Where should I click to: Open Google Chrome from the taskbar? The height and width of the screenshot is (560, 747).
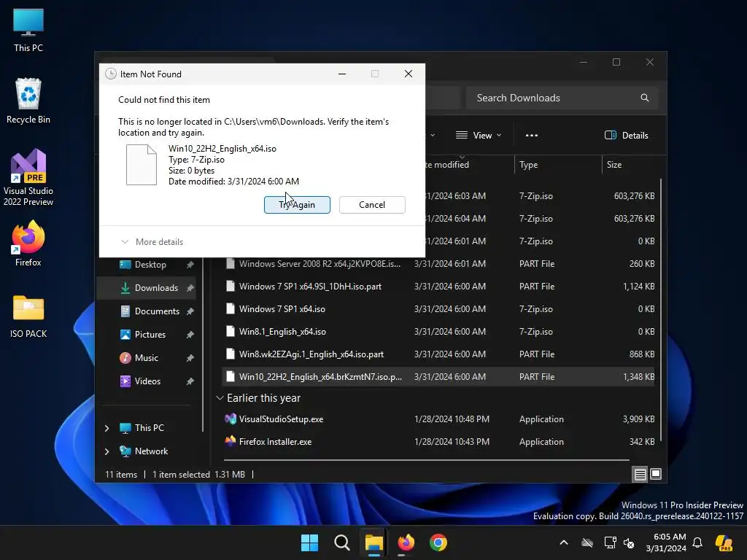(x=438, y=542)
